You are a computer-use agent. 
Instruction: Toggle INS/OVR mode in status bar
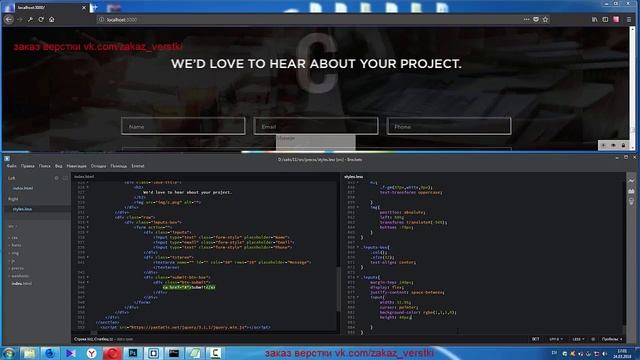tap(535, 339)
